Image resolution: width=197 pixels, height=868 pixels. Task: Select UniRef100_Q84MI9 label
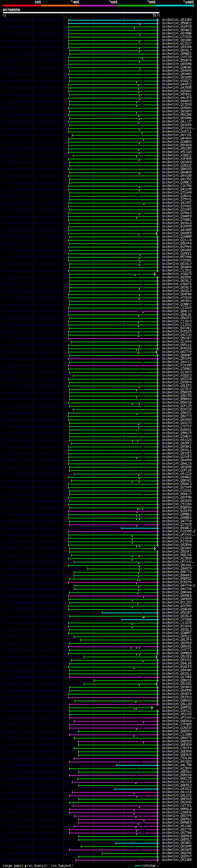[x=177, y=568]
